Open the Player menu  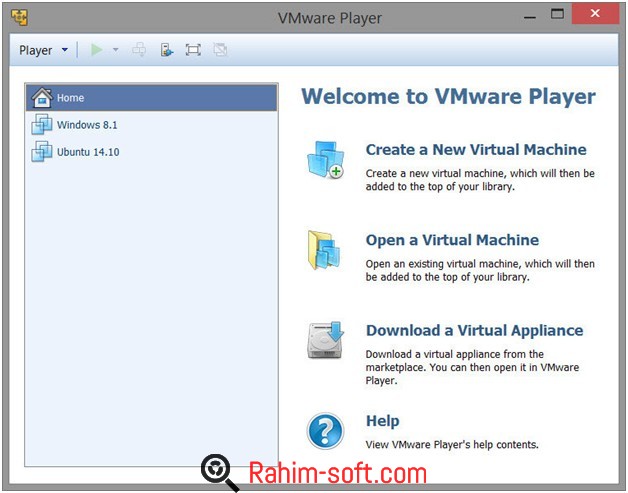pos(43,50)
